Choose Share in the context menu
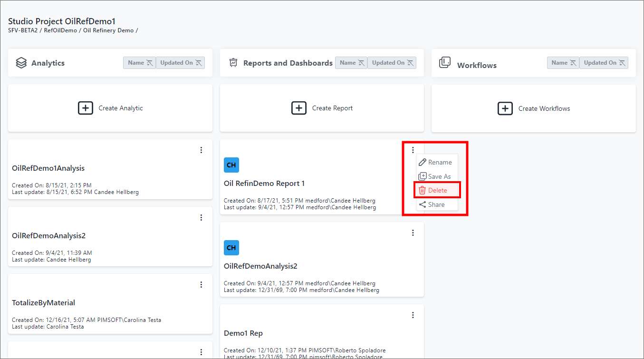The width and height of the screenshot is (644, 359). click(x=436, y=204)
